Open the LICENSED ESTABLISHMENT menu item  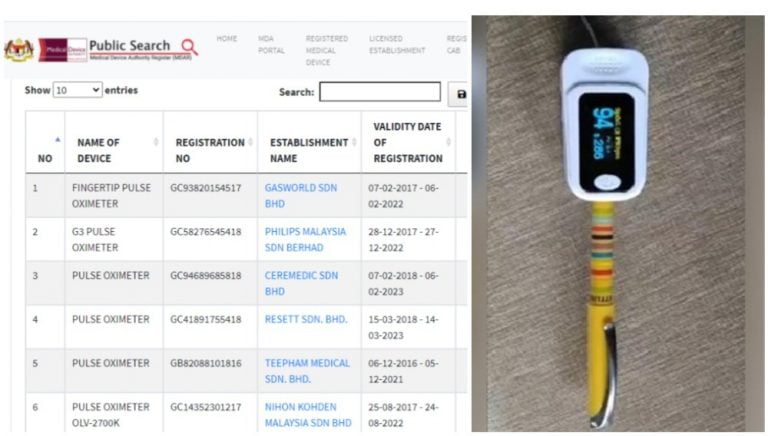click(397, 44)
